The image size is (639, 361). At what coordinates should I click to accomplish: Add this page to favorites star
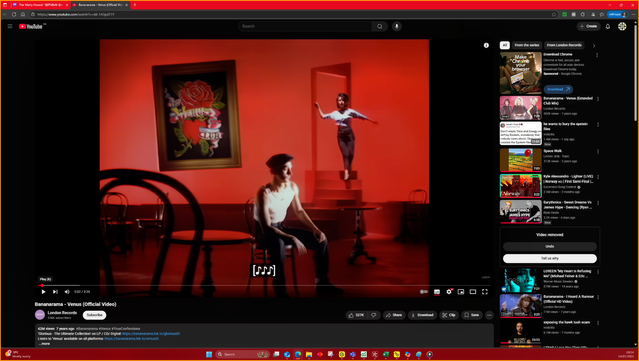[554, 14]
